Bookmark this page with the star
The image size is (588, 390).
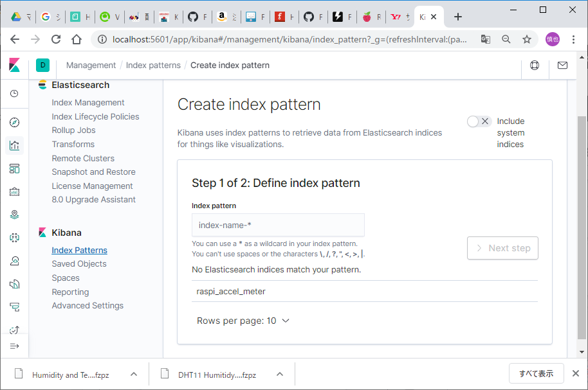(x=527, y=39)
